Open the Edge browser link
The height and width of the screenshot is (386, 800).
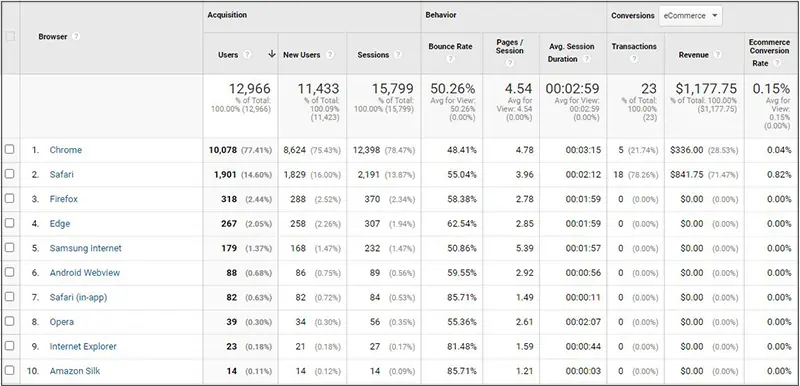(60, 224)
